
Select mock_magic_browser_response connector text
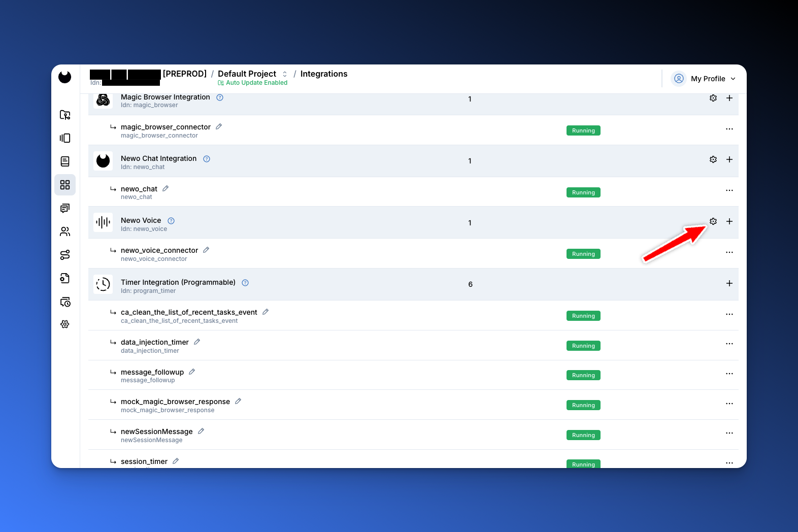(175, 402)
